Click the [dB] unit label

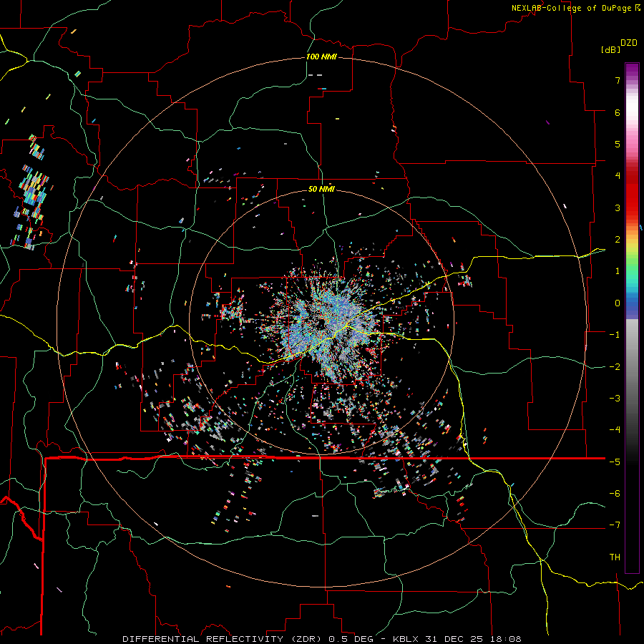[x=611, y=49]
